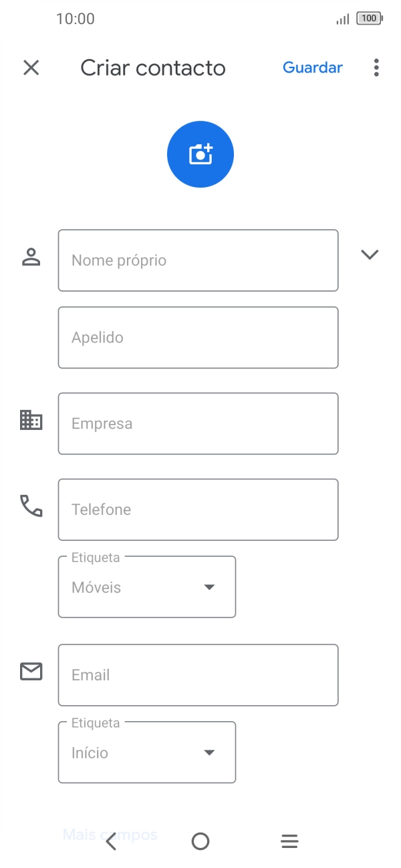Viewport: 401px width, 868px height.
Task: Select the Apelido input field
Action: coord(198,337)
